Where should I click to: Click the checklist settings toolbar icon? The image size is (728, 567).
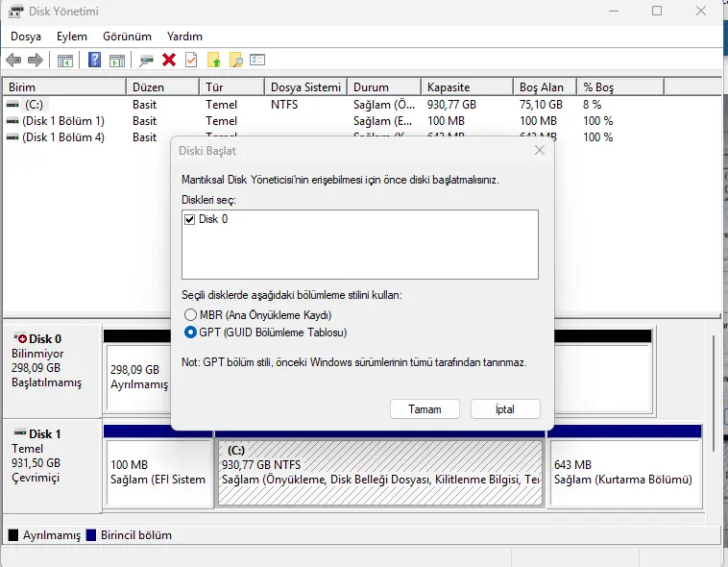[x=257, y=60]
